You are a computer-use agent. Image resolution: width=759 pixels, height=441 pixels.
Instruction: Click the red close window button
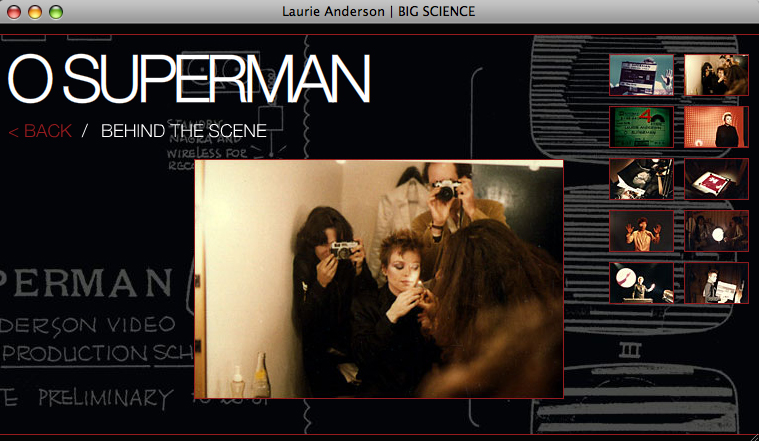[x=14, y=12]
